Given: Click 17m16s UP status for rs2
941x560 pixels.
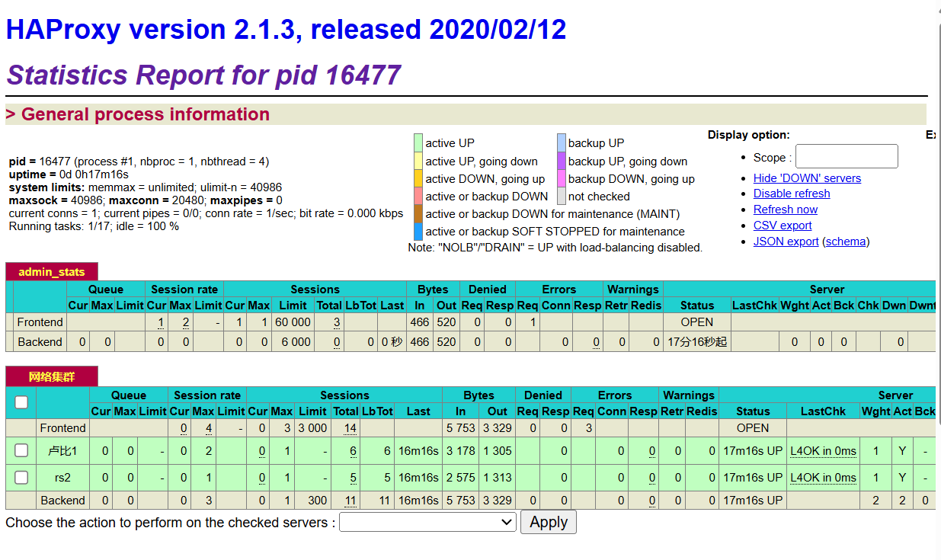Looking at the screenshot, I should pos(753,478).
